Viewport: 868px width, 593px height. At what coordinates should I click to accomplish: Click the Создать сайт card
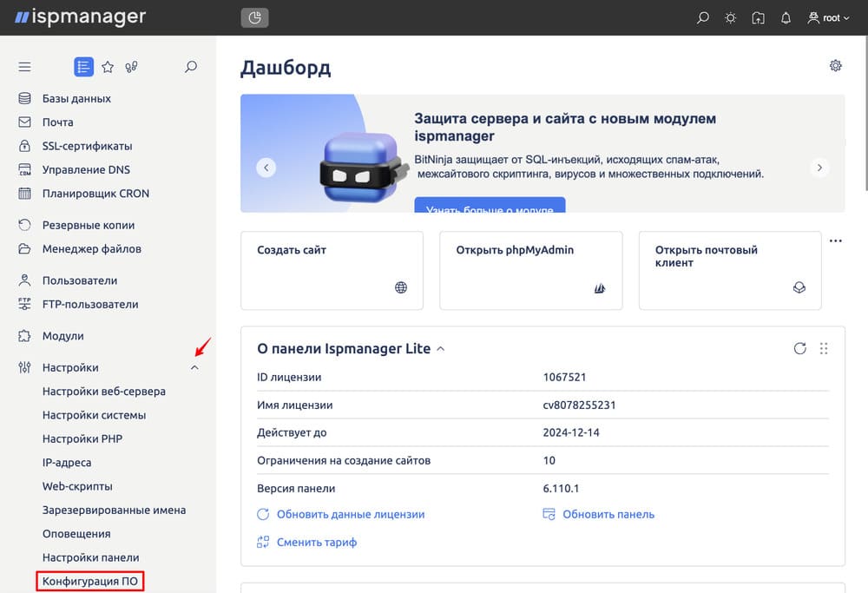(332, 270)
